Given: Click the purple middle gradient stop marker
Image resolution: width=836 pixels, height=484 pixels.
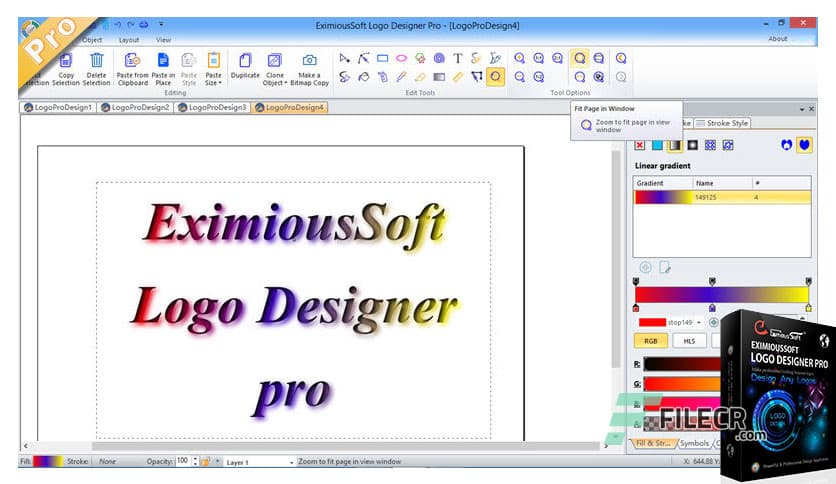Looking at the screenshot, I should (712, 308).
